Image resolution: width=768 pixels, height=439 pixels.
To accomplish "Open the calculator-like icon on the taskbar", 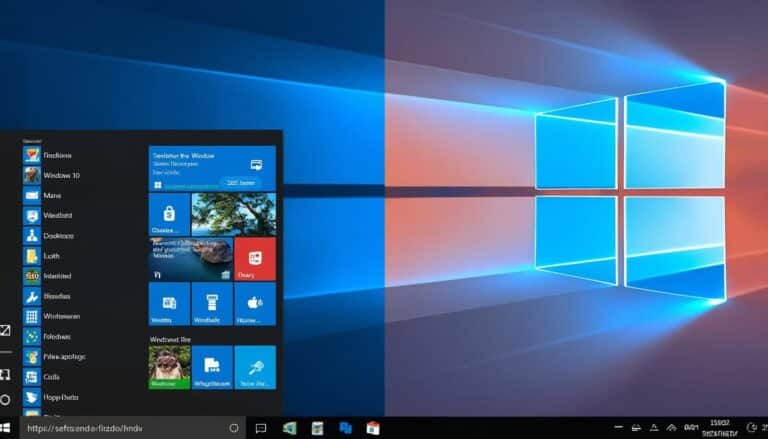I will (x=317, y=428).
